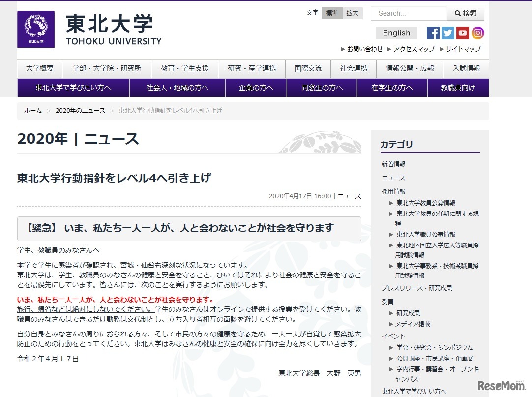Select the 入試情報 menu item
This screenshot has width=532, height=397.
pos(466,68)
